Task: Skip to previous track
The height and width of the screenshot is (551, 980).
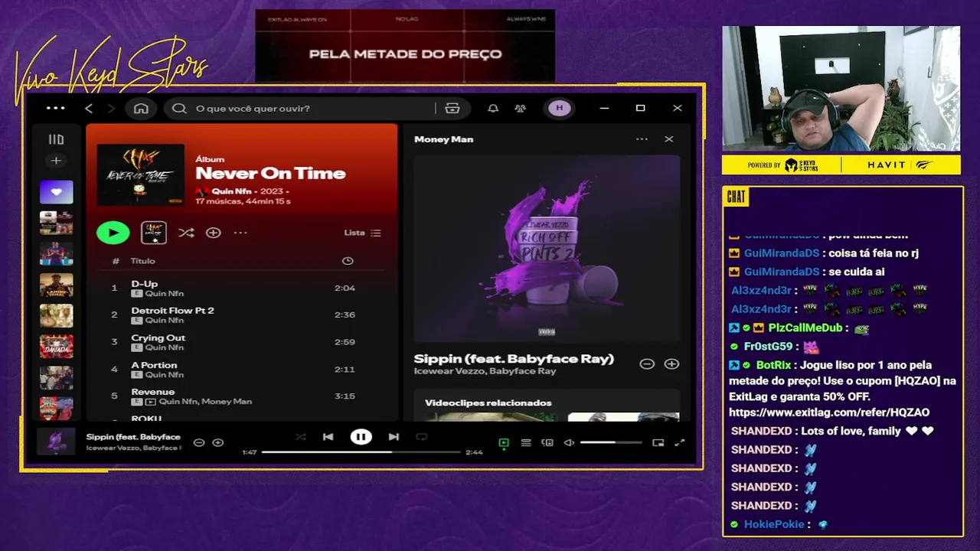Action: [328, 437]
